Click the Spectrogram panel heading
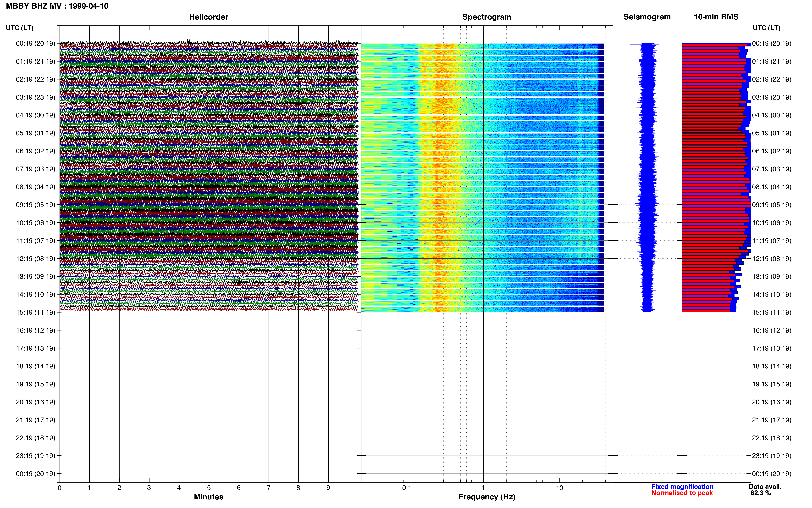 point(487,17)
